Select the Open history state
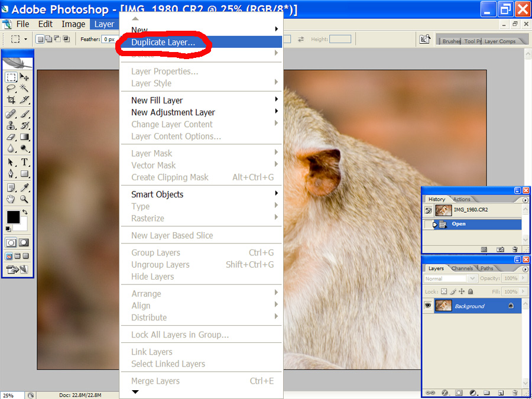 [x=459, y=224]
